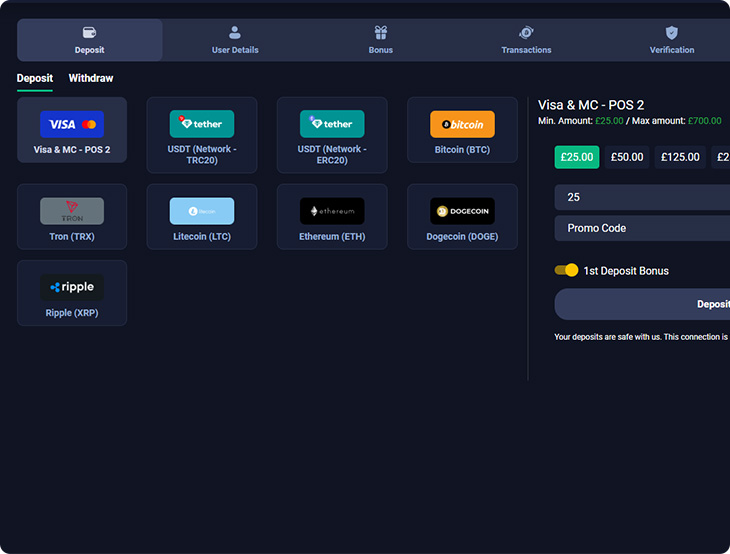The image size is (730, 554).
Task: Click the Transactions coin icon
Action: [x=526, y=33]
